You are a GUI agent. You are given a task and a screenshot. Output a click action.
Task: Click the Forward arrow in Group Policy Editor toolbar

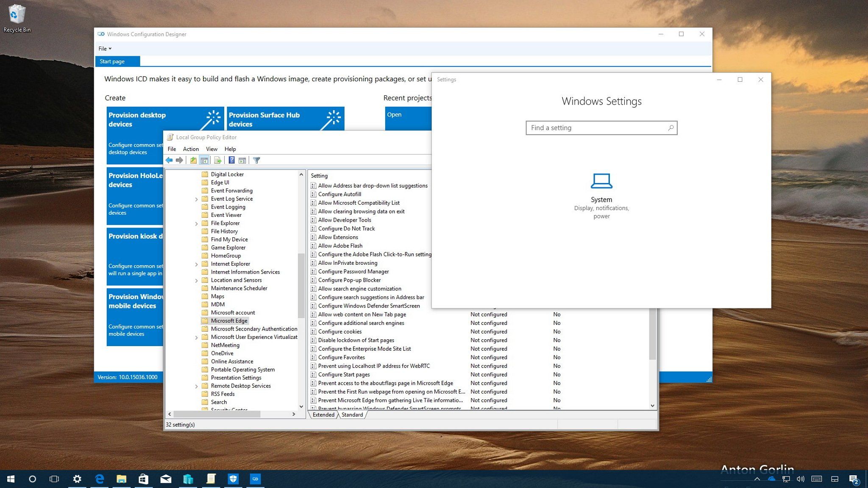point(179,160)
